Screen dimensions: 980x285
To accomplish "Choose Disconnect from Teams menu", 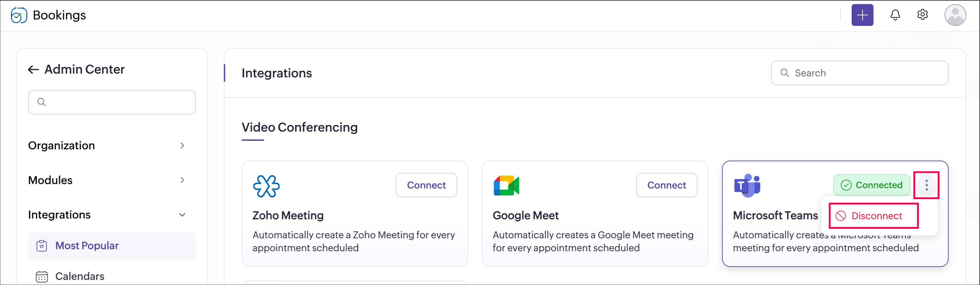I will click(874, 216).
